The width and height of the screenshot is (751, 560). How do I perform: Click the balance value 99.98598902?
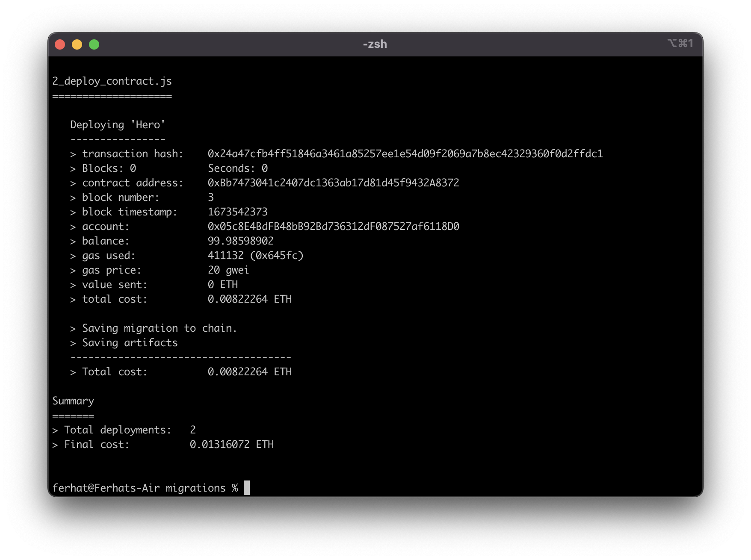241,241
